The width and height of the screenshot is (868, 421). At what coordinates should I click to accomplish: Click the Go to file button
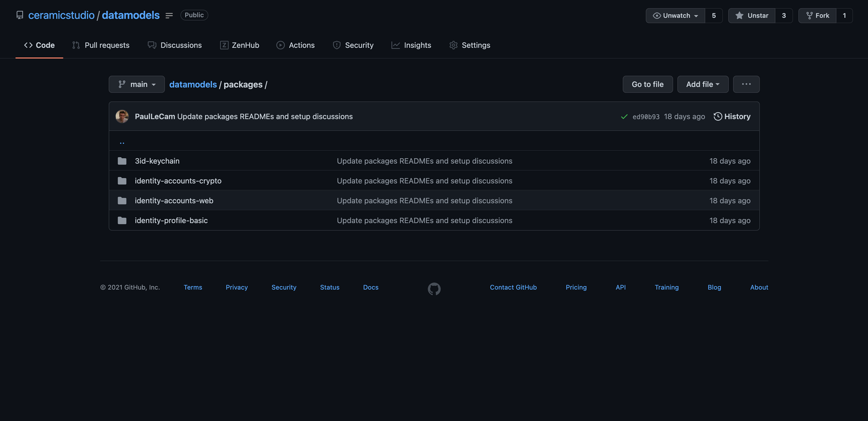[x=648, y=84]
